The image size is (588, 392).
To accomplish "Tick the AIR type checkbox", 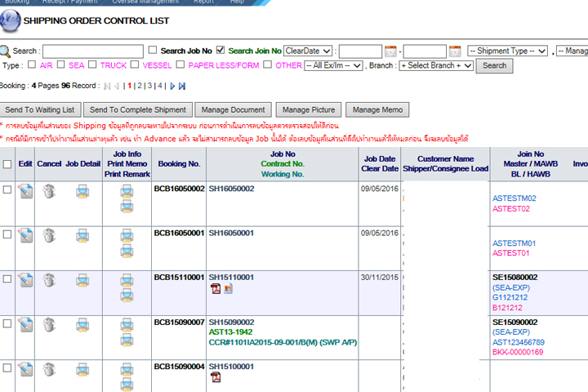I will click(32, 65).
